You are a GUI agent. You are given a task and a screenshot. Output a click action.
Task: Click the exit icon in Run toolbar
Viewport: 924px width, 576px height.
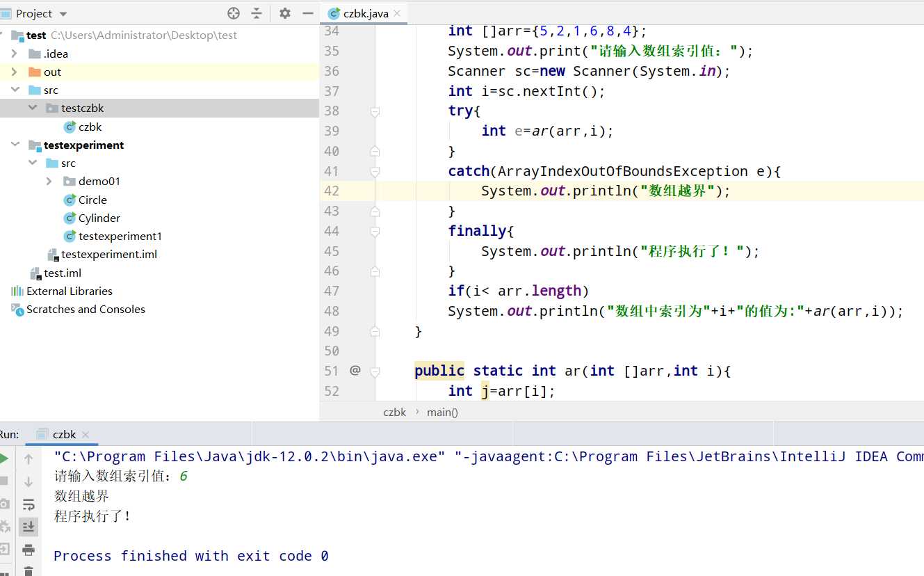[x=3, y=549]
